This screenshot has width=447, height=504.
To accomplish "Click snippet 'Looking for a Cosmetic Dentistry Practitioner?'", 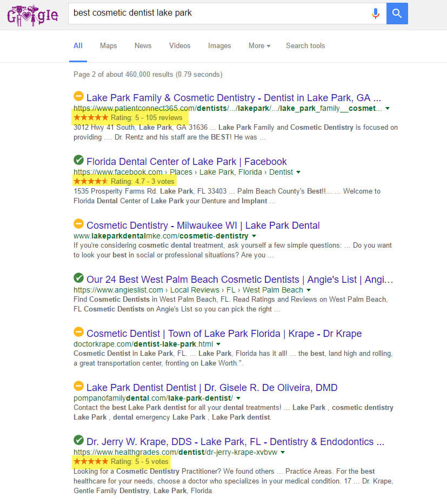I will click(x=146, y=471).
